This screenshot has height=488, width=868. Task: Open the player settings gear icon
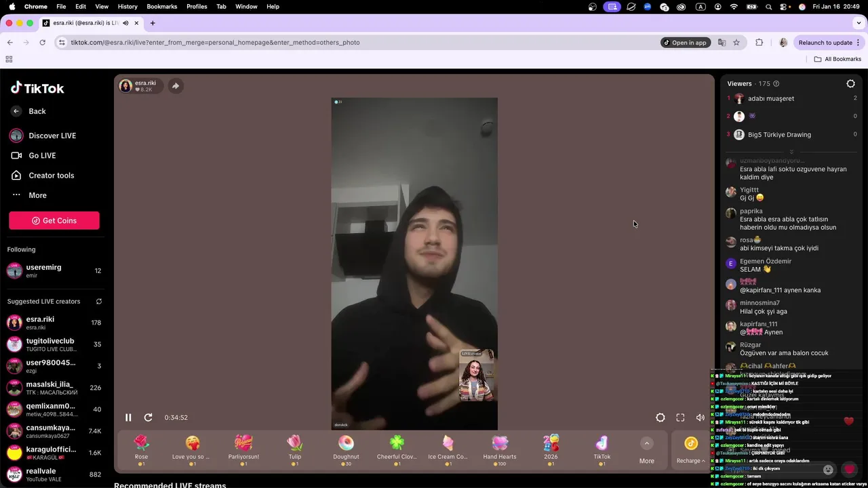click(x=660, y=418)
